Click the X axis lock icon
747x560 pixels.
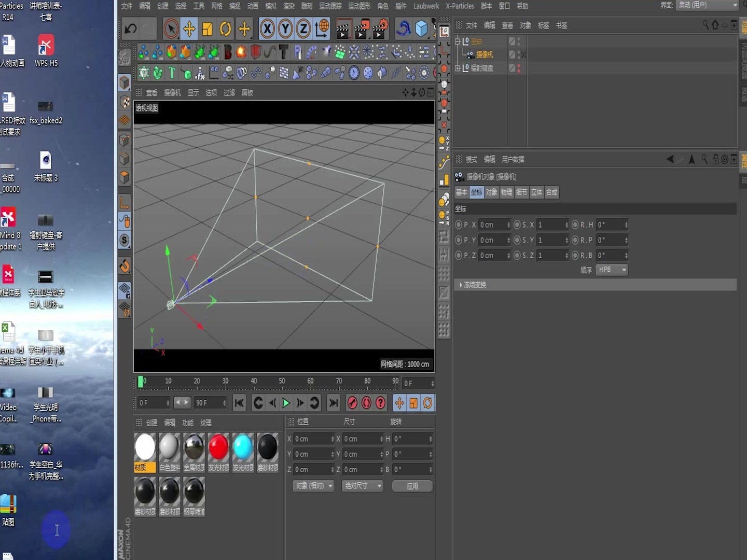[267, 29]
